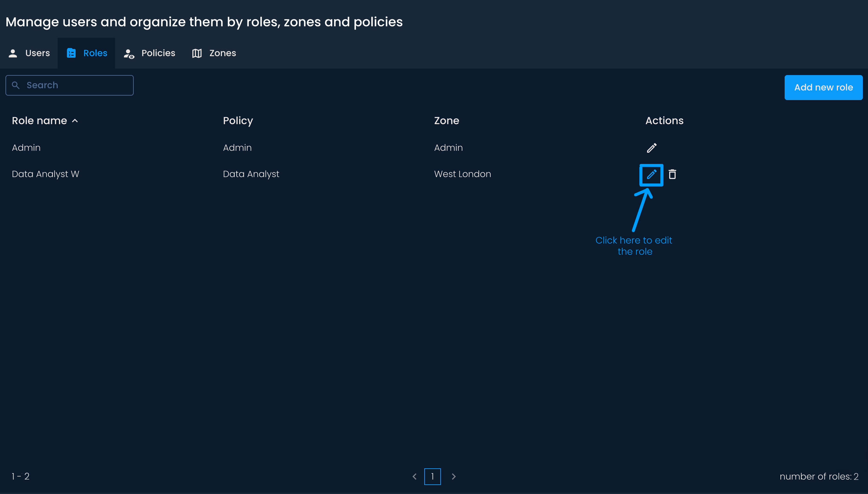Open the Policies tab
This screenshot has height=494, width=868.
coord(158,53)
